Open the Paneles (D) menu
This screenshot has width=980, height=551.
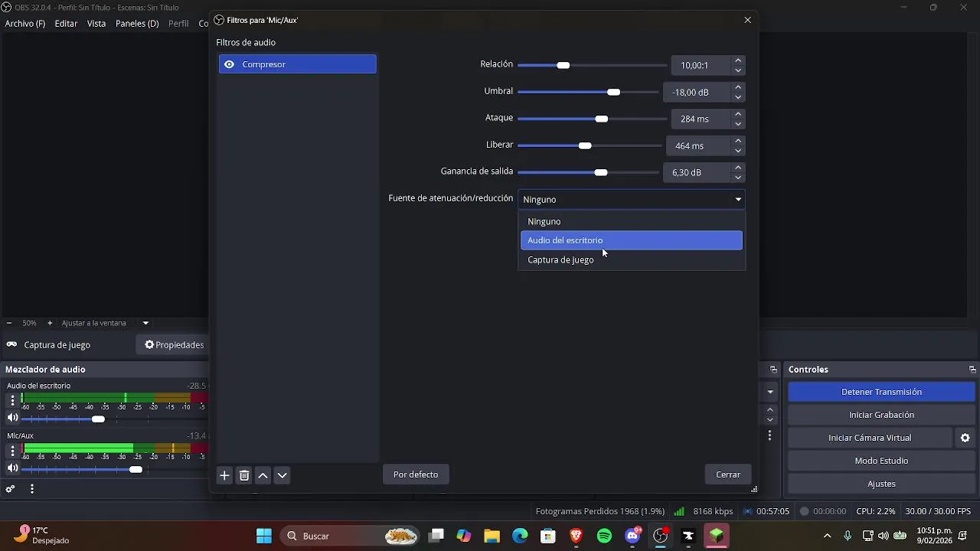point(137,24)
